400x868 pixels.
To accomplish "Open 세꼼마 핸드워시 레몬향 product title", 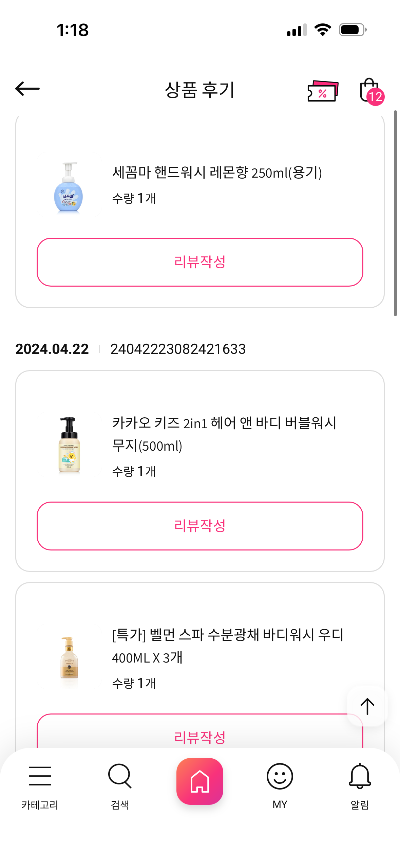I will point(217,173).
